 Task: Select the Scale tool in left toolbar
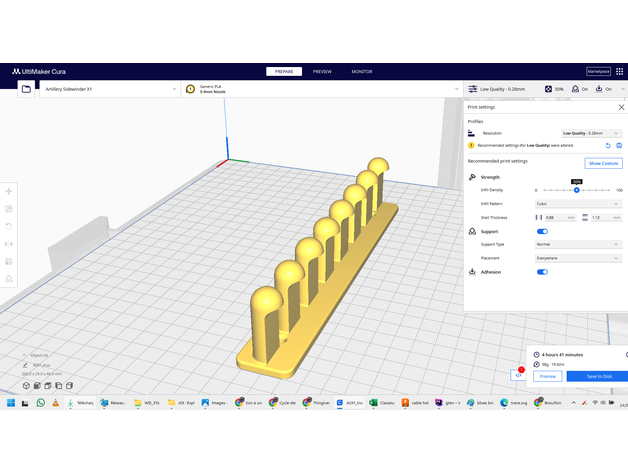click(9, 209)
